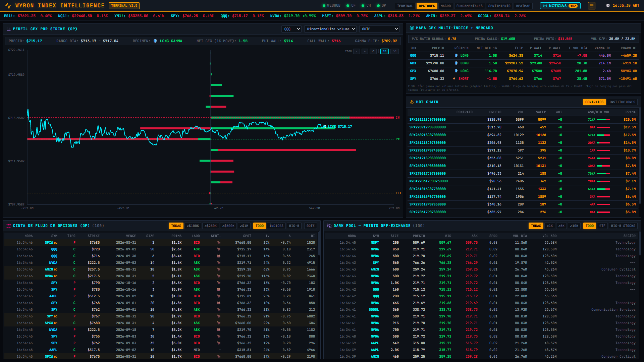Filter options flow to ÍNDICES

pyautogui.click(x=276, y=226)
